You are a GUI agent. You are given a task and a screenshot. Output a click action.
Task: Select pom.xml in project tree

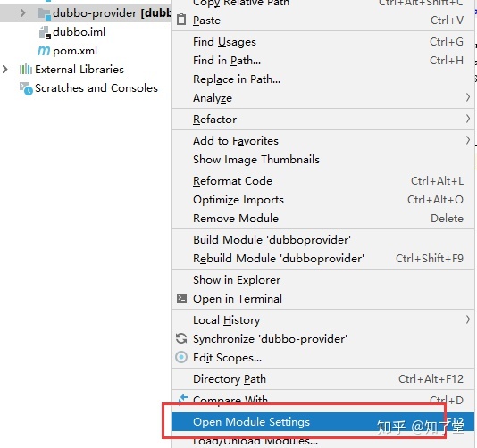tap(75, 51)
